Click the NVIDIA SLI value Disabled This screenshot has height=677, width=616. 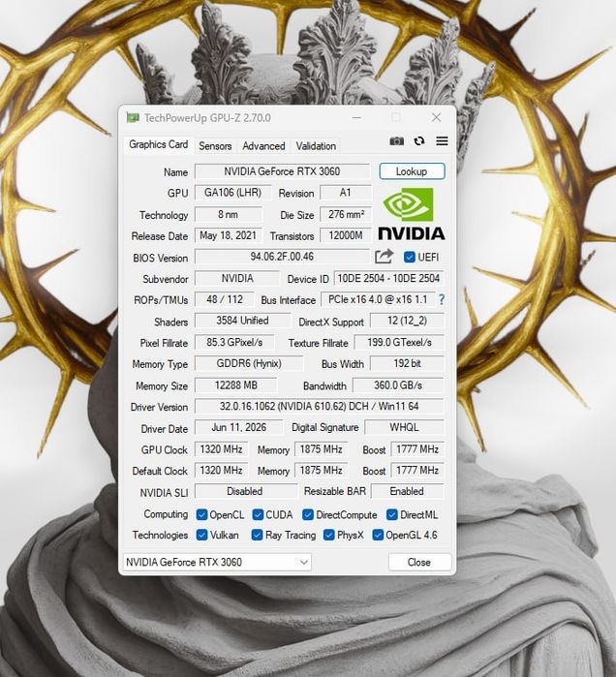click(245, 491)
